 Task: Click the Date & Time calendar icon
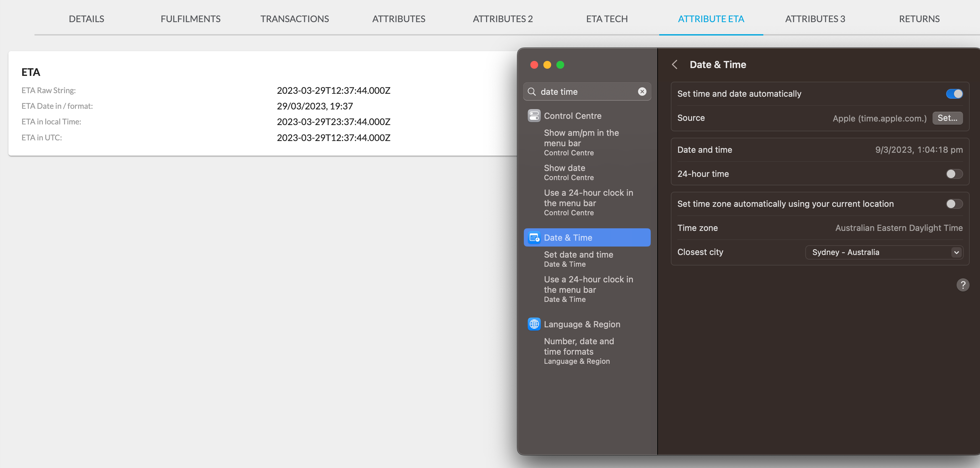click(534, 238)
